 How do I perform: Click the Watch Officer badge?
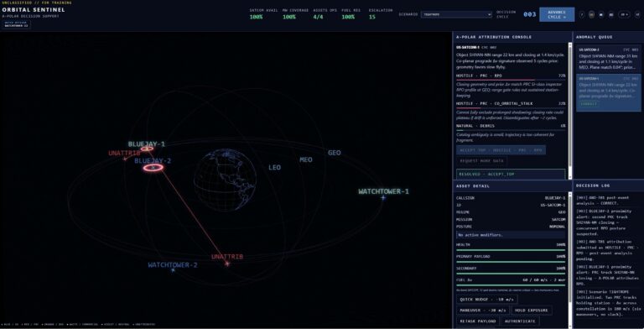[x=17, y=24]
